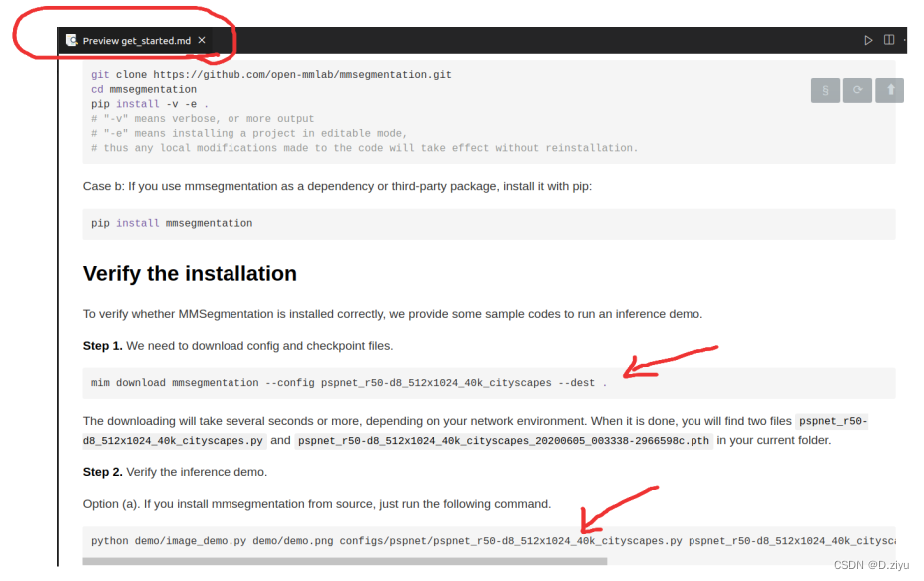Click the 'pip install mmsegmentation' code block

[489, 224]
